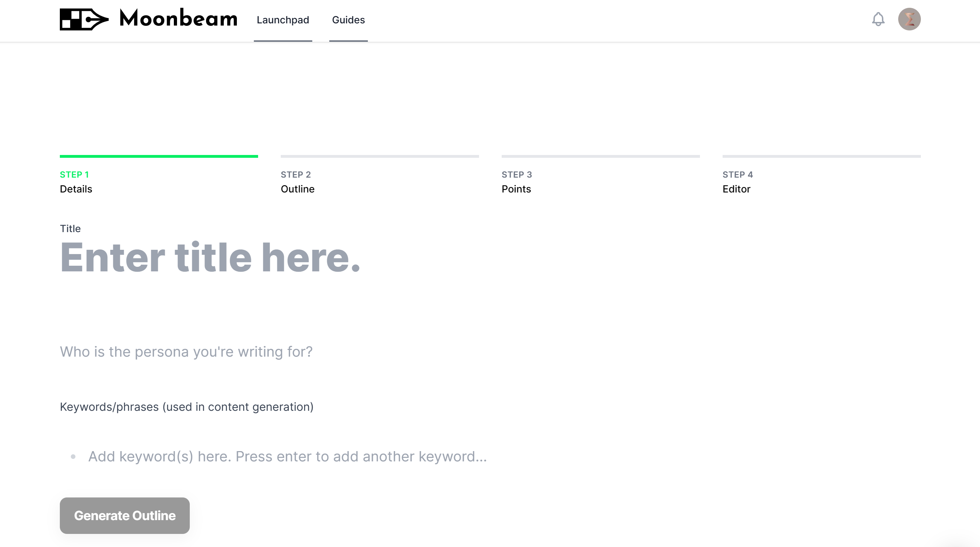The image size is (980, 547).
Task: Click the Keywords/phrases label
Action: [x=187, y=407]
